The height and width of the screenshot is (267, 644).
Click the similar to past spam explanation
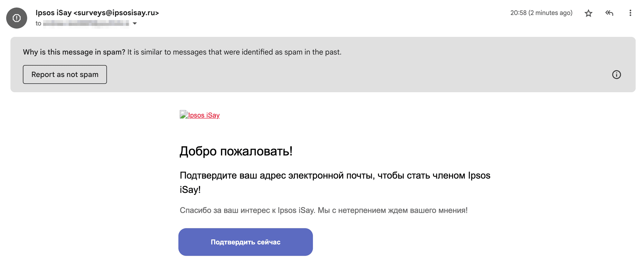point(234,52)
